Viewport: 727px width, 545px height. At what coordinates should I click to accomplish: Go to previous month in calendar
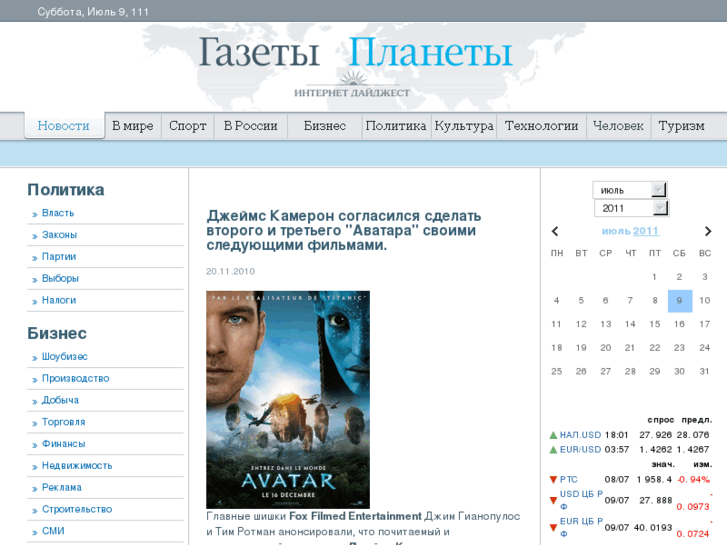click(x=555, y=231)
